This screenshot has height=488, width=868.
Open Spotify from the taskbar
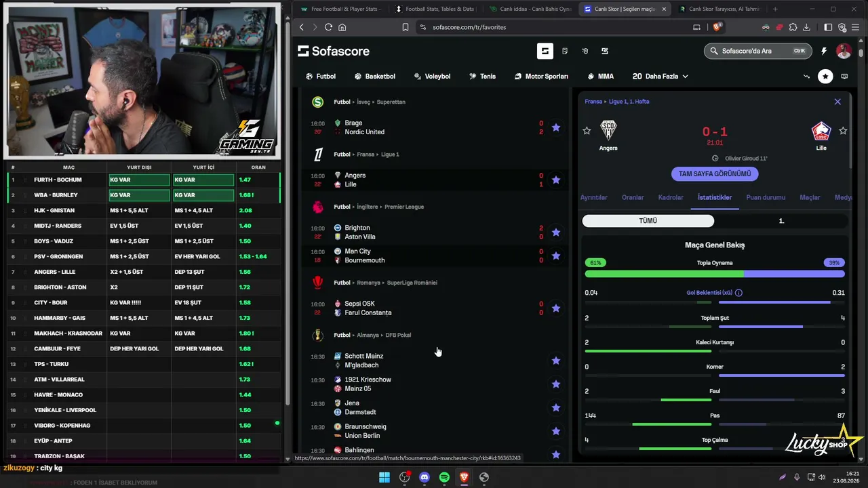coord(444,477)
